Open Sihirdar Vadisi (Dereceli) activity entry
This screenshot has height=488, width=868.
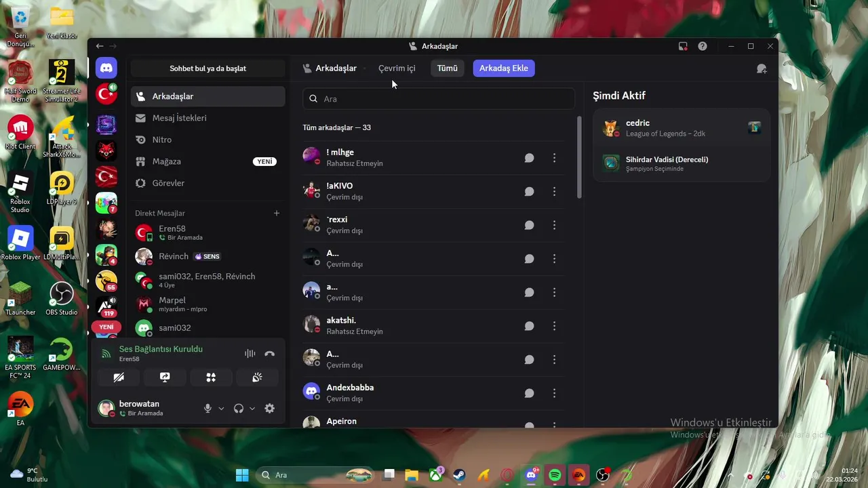[682, 163]
